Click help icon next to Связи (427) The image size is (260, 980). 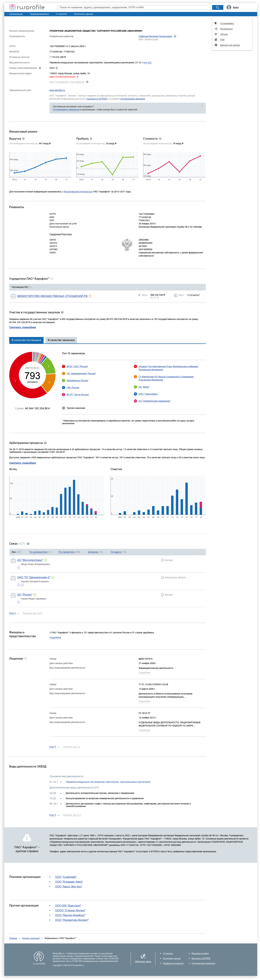tap(28, 544)
